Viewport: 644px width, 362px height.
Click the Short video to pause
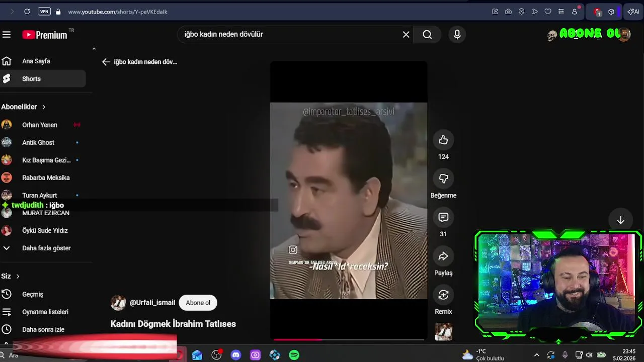click(x=348, y=201)
